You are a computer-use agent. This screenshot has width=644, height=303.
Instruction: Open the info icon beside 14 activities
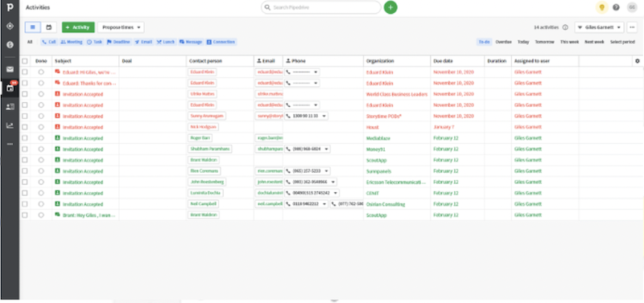pyautogui.click(x=565, y=27)
